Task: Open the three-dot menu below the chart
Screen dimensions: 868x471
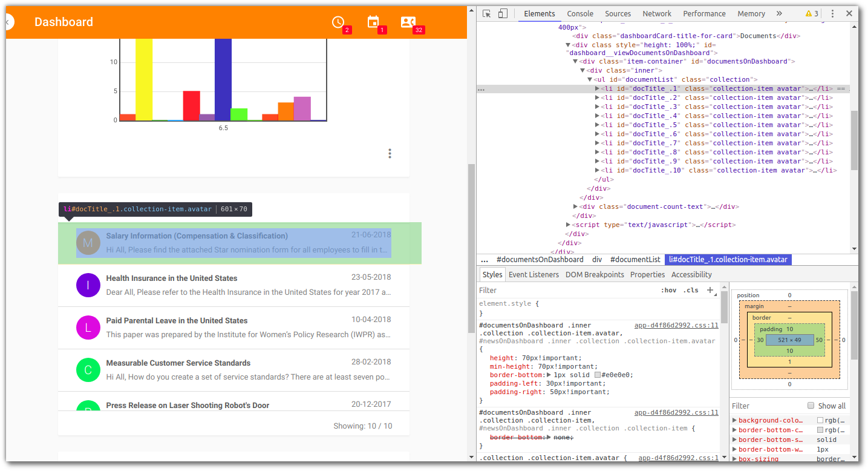Action: click(390, 153)
